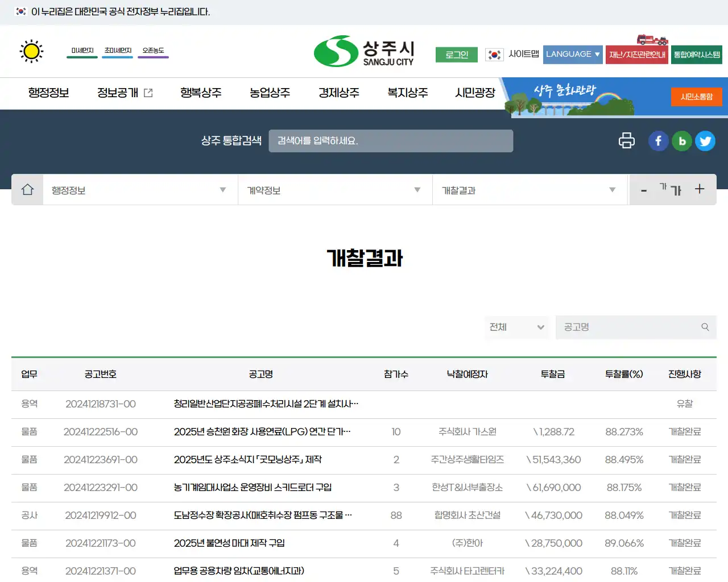The image size is (728, 582).
Task: Click the 낙찰예정자 column header
Action: point(468,374)
